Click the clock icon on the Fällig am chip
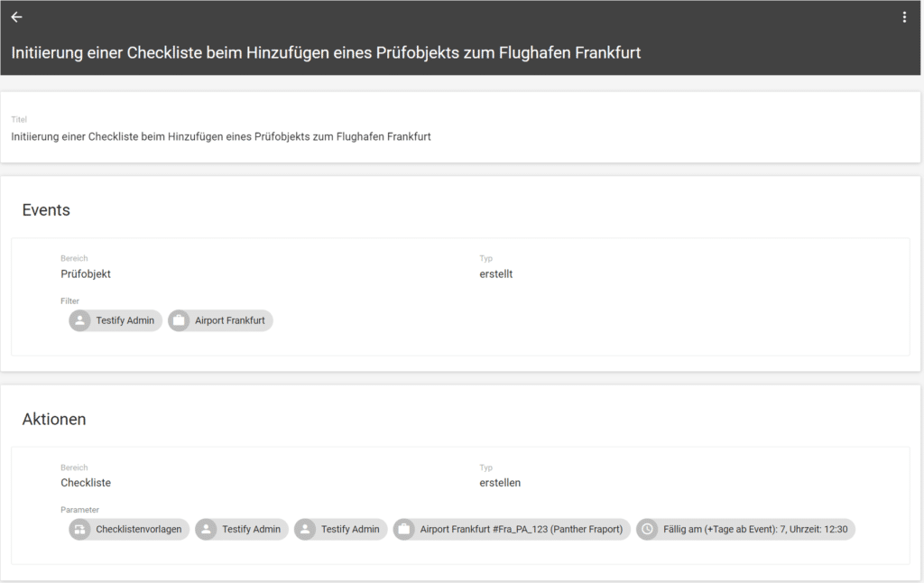 [647, 530]
